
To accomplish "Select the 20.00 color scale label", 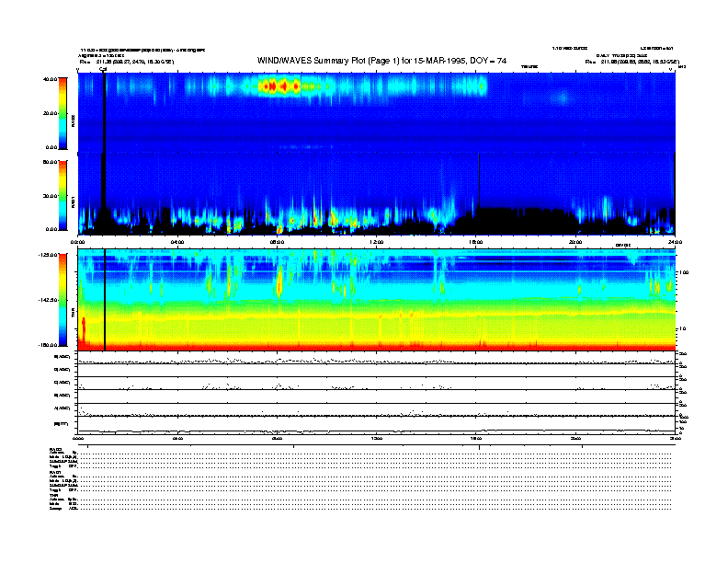I will click(51, 113).
